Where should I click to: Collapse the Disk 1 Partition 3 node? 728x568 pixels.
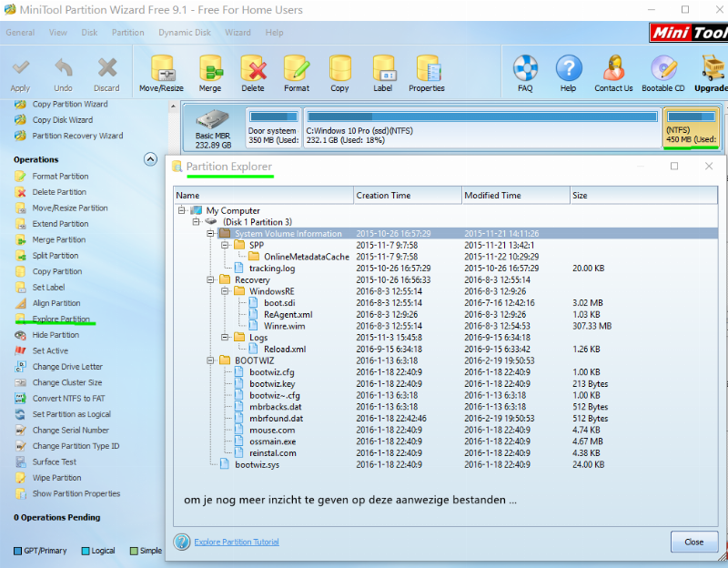pyautogui.click(x=197, y=222)
